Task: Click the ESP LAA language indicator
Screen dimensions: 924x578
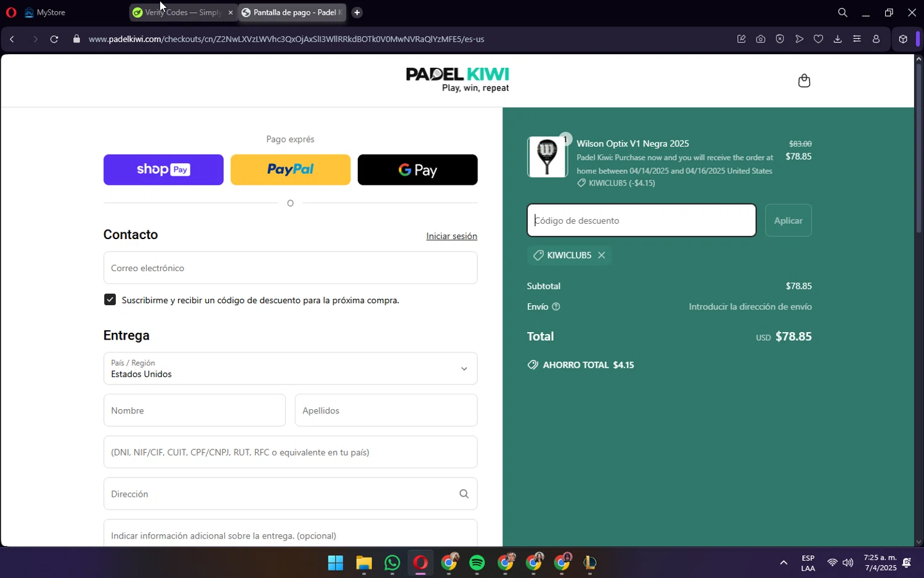Action: (808, 563)
